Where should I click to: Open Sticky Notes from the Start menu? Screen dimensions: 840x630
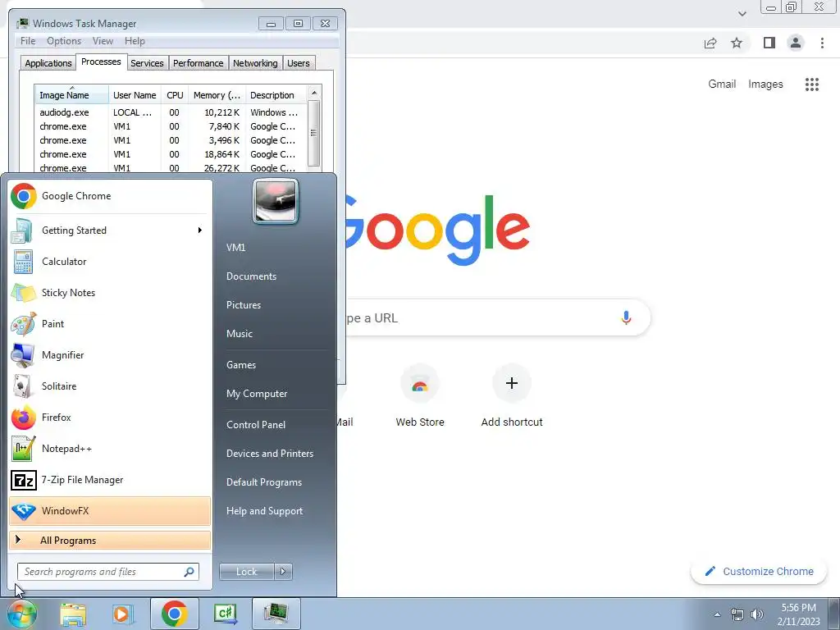[110, 293]
